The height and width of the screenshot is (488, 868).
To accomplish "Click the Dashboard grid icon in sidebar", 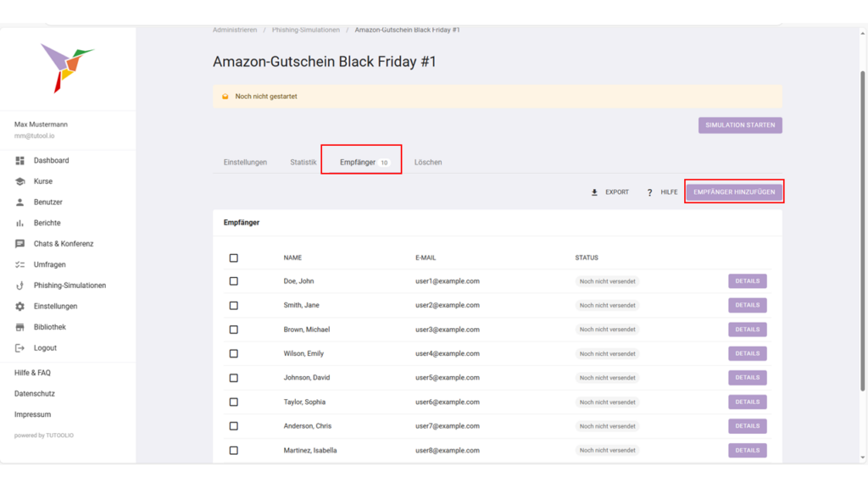I will [x=20, y=160].
